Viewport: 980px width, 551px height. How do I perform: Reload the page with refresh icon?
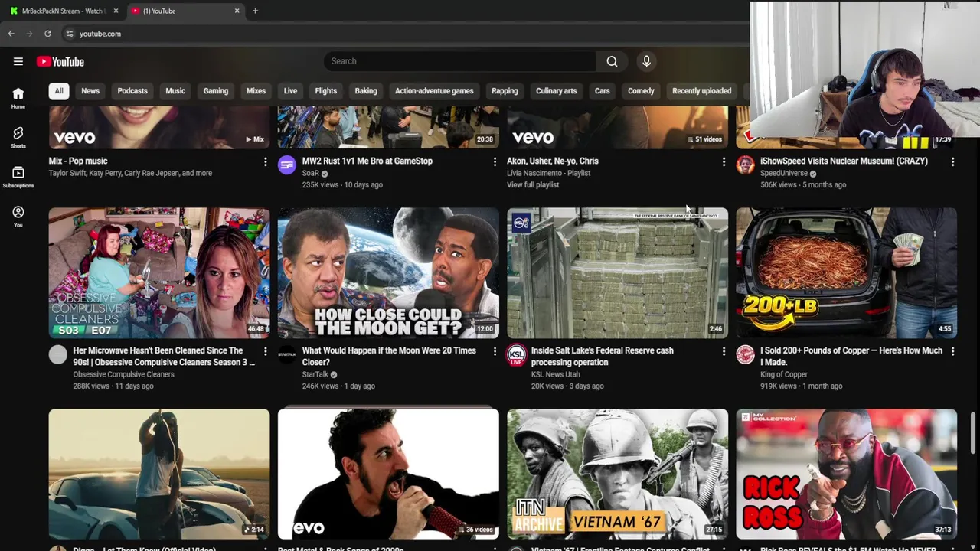pyautogui.click(x=47, y=34)
